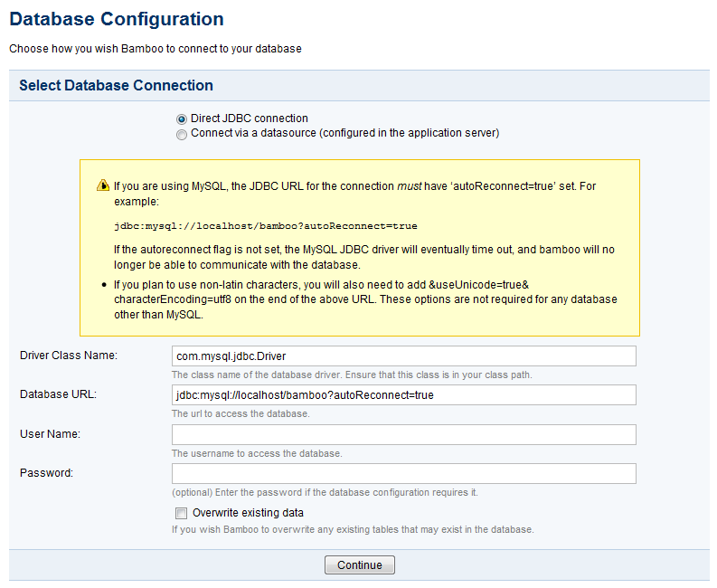Screen dimensions: 717x588
Task: Click the Driver Class Name label
Action: tap(69, 356)
